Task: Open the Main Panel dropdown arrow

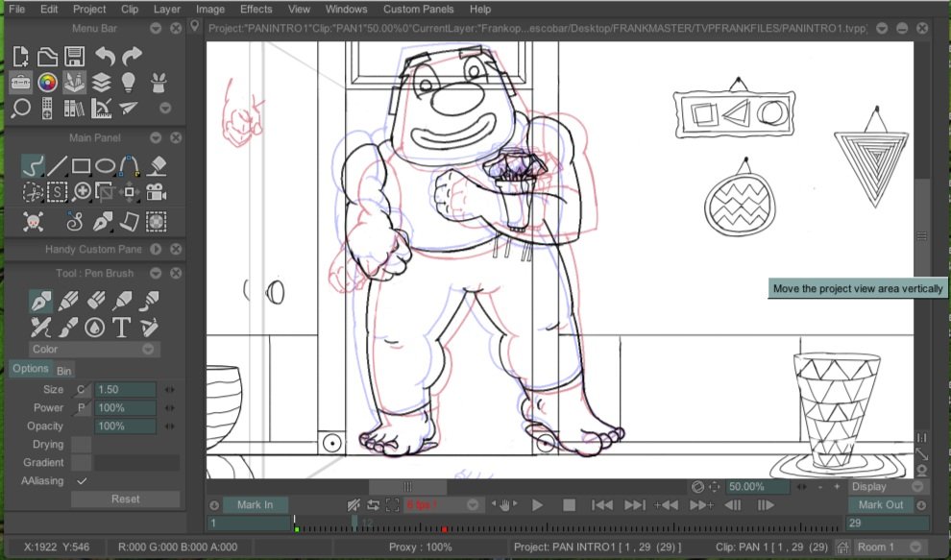Action: tap(156, 137)
